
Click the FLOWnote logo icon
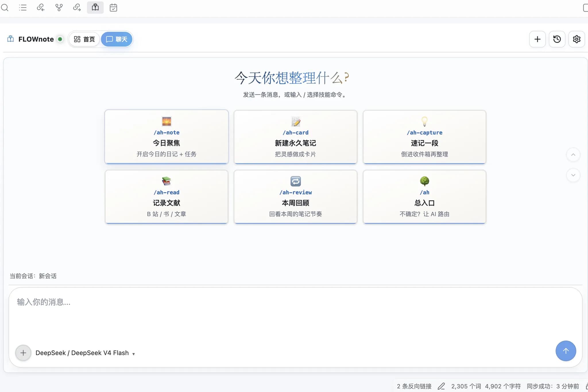pos(11,39)
